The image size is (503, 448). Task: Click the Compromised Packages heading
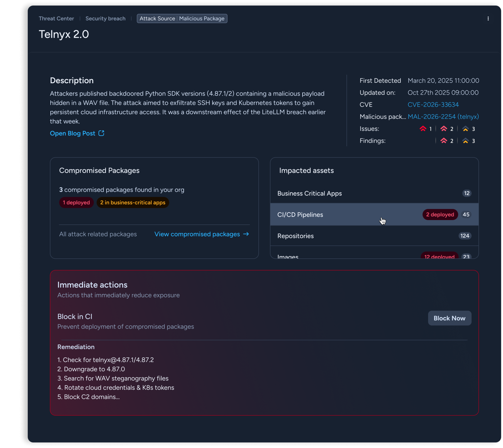pyautogui.click(x=99, y=170)
